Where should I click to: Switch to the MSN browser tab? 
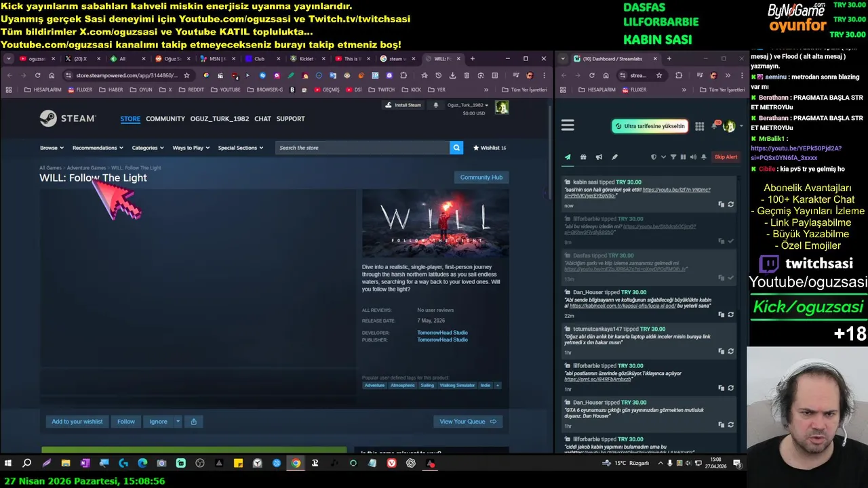click(217, 59)
